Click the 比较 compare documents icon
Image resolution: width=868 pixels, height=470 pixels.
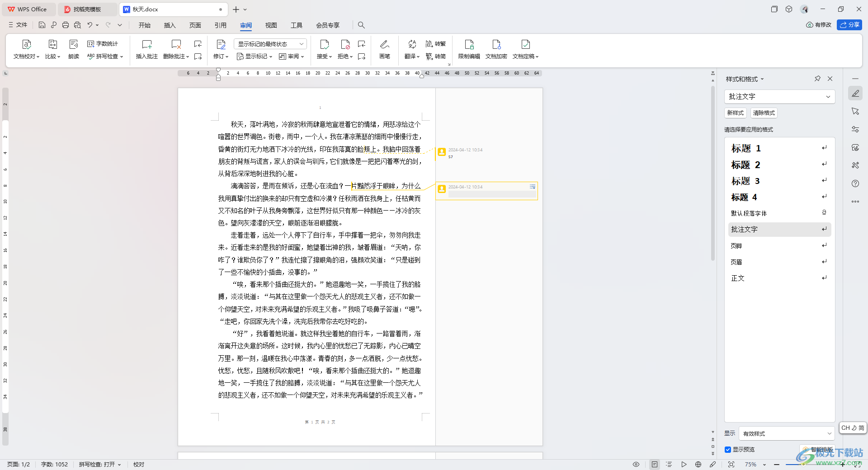click(52, 44)
